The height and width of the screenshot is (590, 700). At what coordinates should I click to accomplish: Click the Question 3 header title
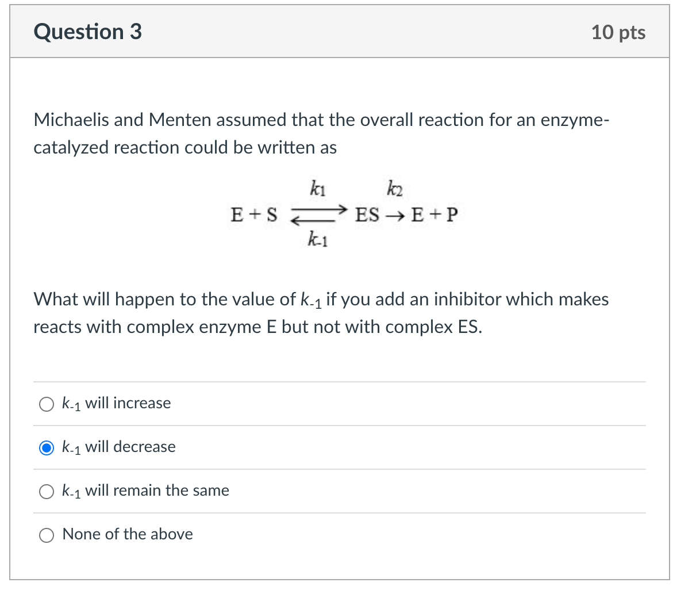(x=87, y=32)
